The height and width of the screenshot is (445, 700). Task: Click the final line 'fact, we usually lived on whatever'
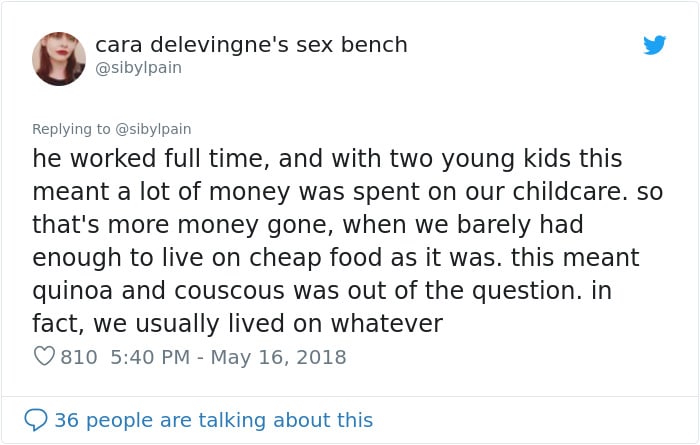[238, 324]
